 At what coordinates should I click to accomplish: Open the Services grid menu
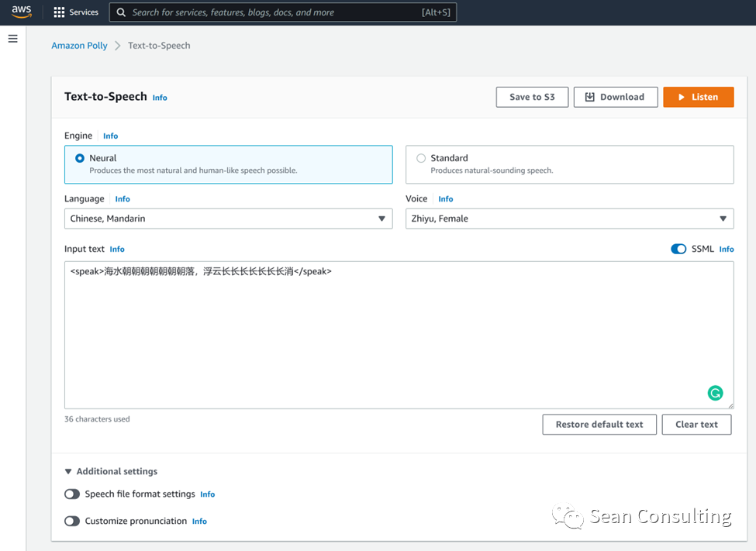59,12
